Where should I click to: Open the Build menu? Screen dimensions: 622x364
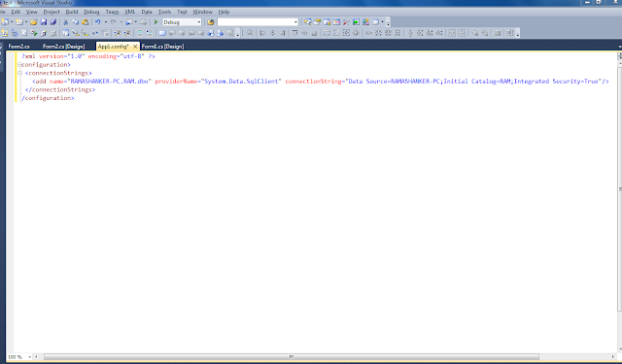[72, 12]
